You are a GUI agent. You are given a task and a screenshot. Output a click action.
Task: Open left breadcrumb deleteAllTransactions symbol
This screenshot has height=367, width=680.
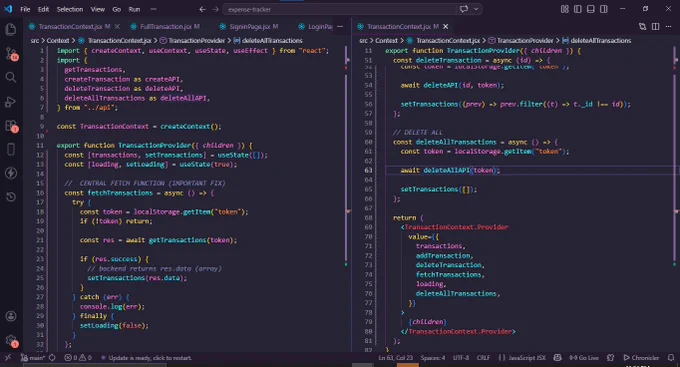[x=268, y=40]
